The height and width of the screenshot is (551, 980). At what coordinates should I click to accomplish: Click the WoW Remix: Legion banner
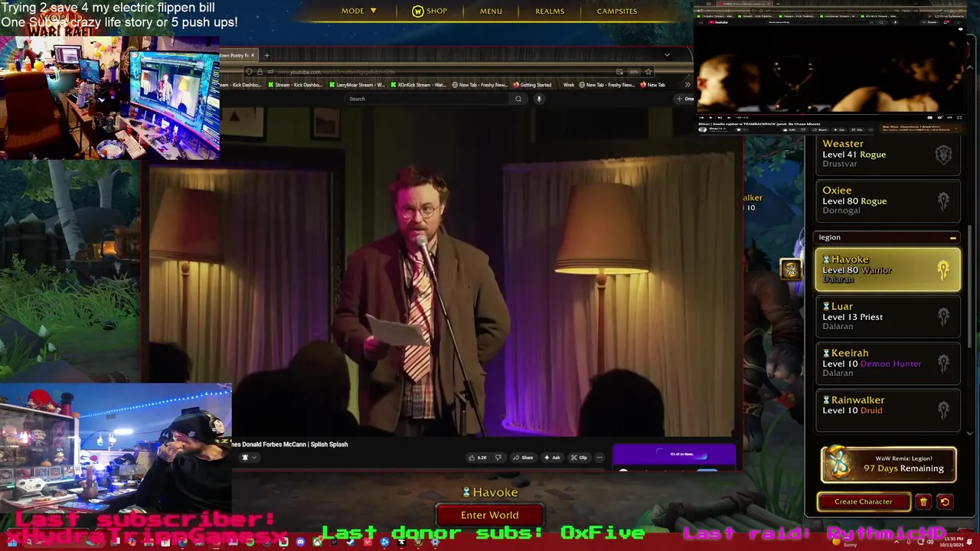pyautogui.click(x=888, y=464)
